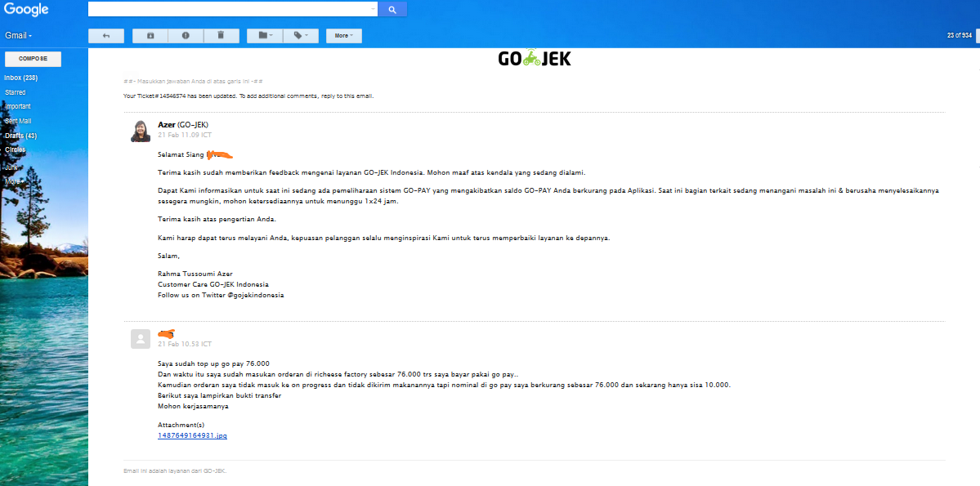This screenshot has width=980, height=486.
Task: Click 'Attachment(s)' label
Action: [x=181, y=425]
